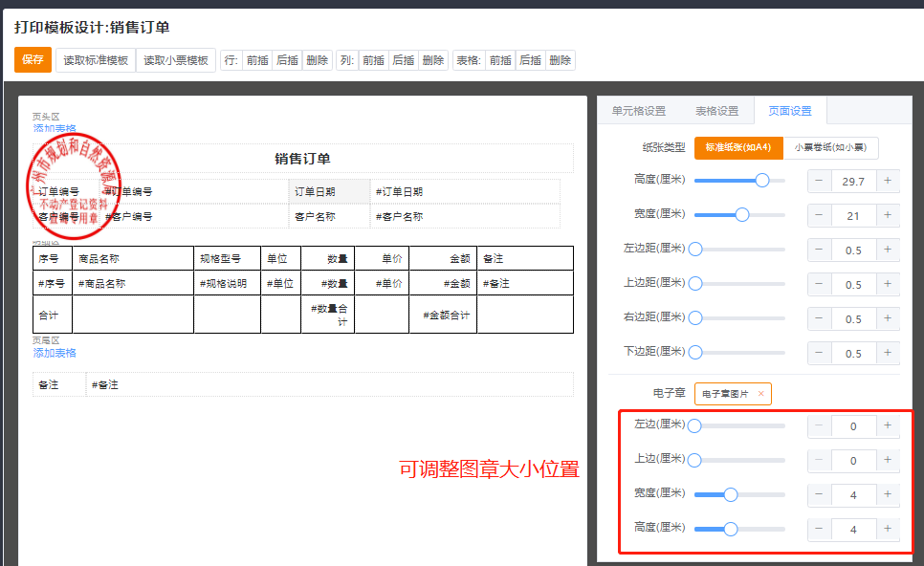Click the 右边距 value input field
The image size is (924, 566).
(853, 319)
